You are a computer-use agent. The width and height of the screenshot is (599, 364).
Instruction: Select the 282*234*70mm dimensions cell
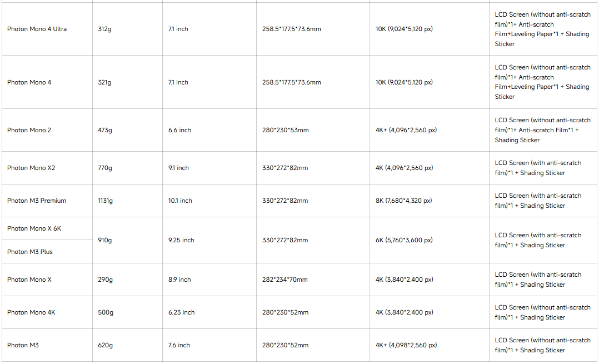click(x=285, y=280)
